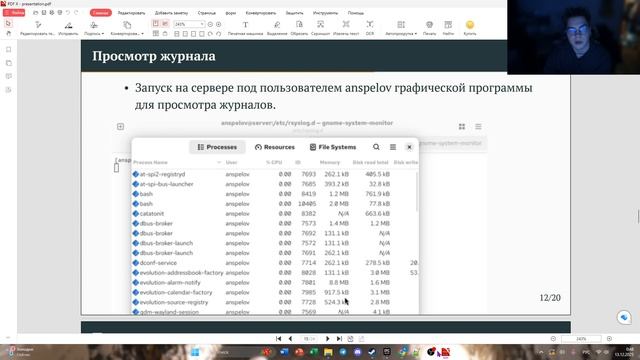Open the Инструменты ribbon tab

click(x=325, y=13)
